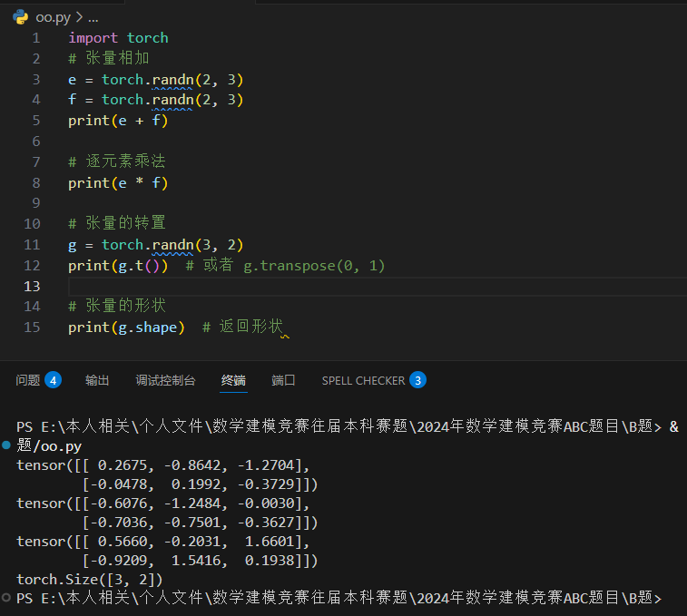Image resolution: width=687 pixels, height=616 pixels.
Task: Click the breadcrumb chevron after oo.py
Action: (79, 17)
